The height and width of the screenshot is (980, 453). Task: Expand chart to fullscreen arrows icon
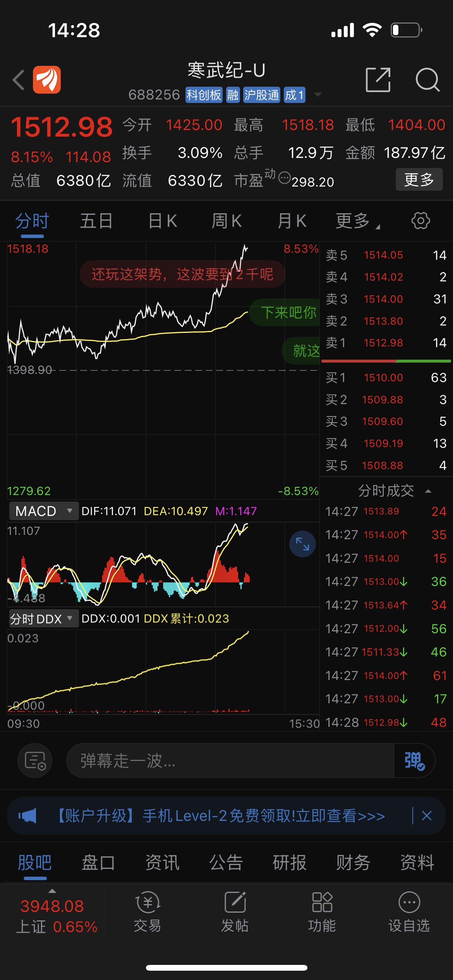pos(302,544)
